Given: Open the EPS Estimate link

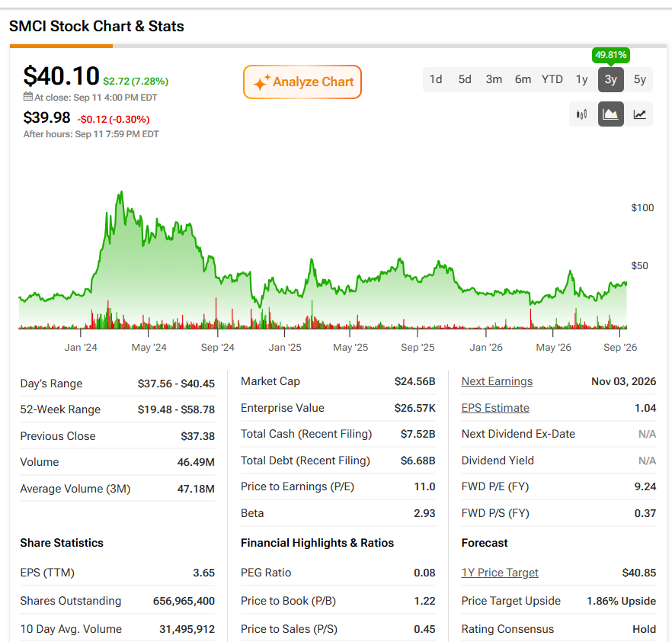Looking at the screenshot, I should tap(495, 408).
